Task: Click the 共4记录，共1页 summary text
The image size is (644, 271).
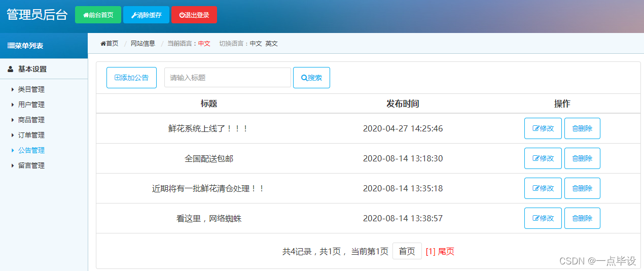Action: 311,251
